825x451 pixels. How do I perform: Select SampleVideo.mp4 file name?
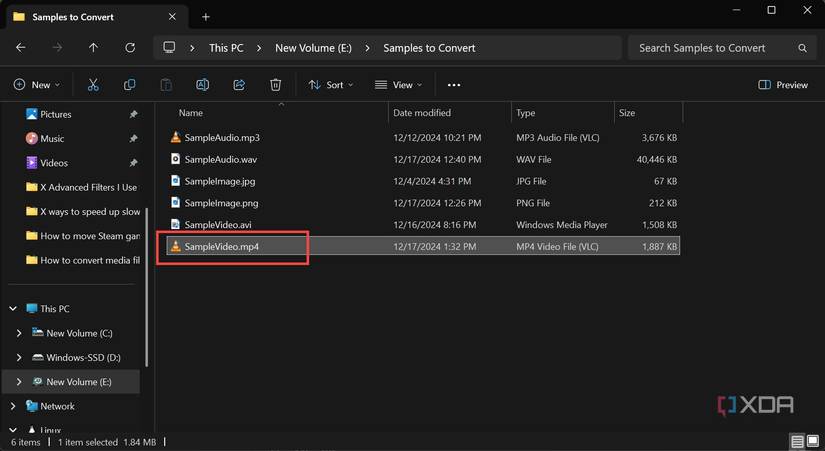222,246
